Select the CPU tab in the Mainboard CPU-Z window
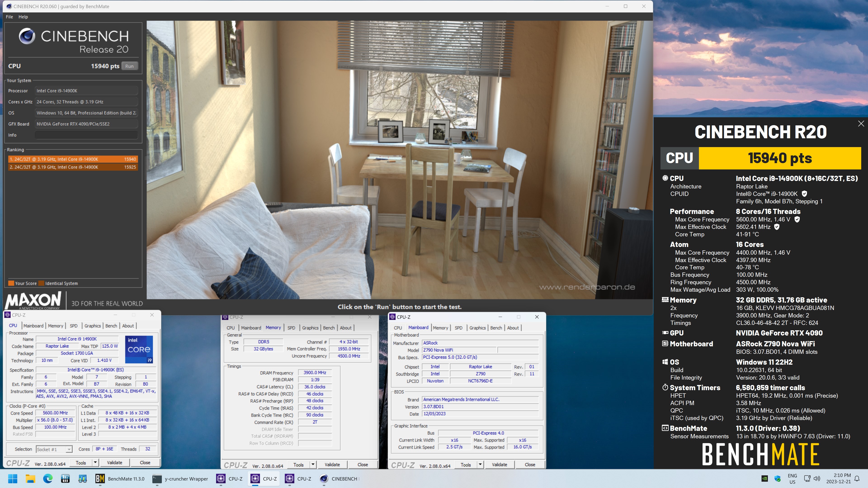 coord(398,328)
